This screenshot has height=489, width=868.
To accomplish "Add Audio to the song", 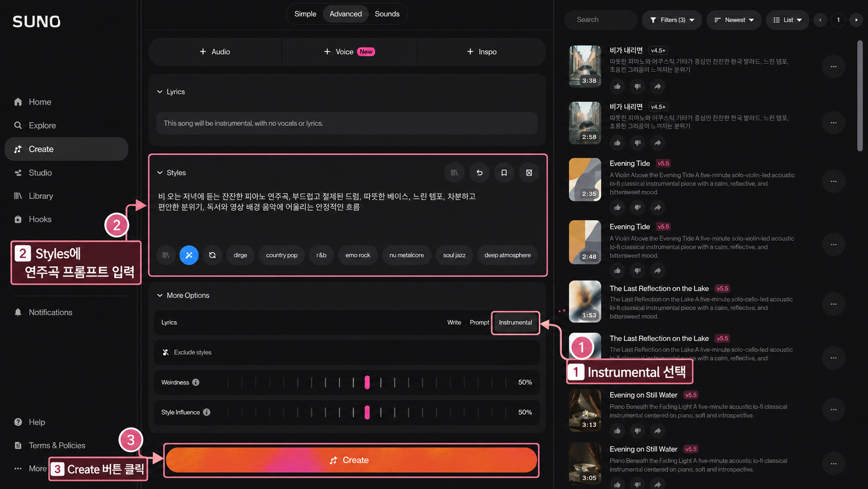I will (215, 52).
